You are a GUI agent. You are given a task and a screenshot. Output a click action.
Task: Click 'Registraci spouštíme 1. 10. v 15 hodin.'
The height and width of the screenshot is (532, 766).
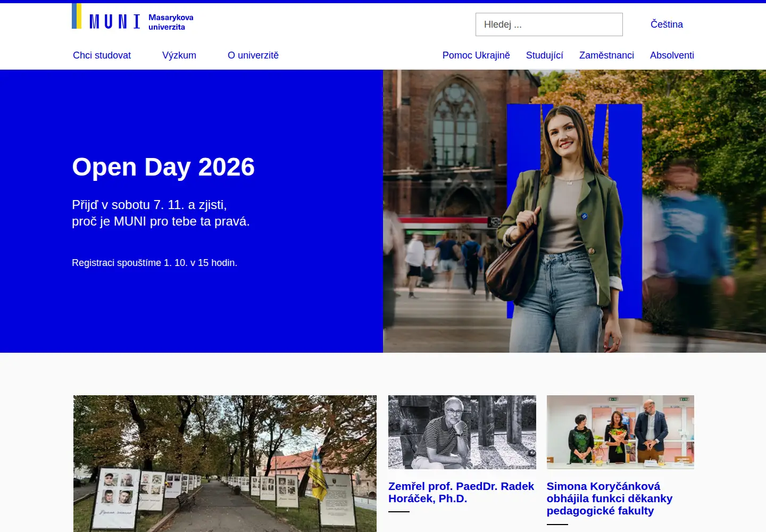pyautogui.click(x=155, y=263)
